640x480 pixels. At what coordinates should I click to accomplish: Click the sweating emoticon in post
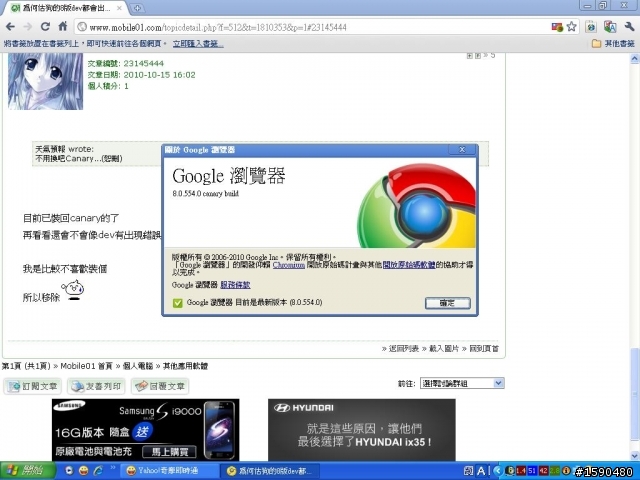73,290
